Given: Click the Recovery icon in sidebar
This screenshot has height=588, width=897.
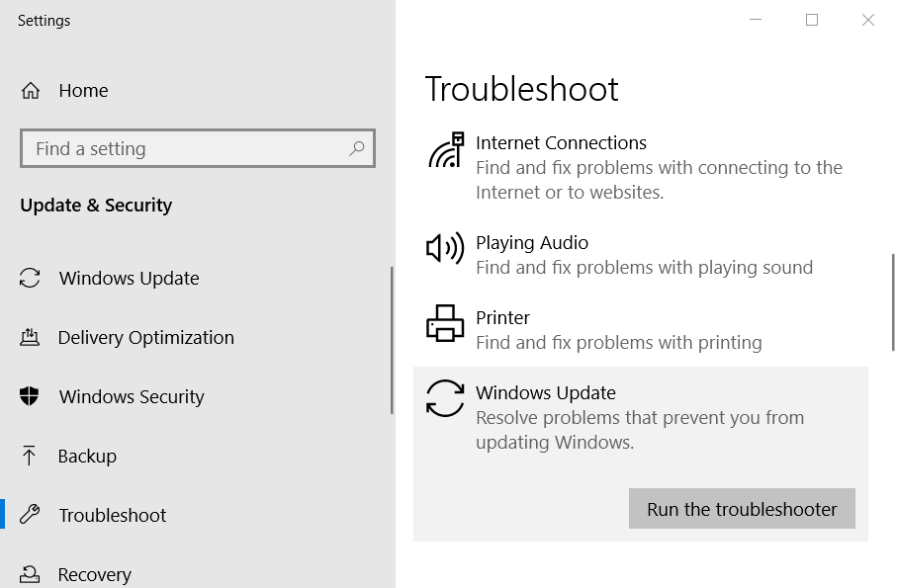Looking at the screenshot, I should coord(30,574).
